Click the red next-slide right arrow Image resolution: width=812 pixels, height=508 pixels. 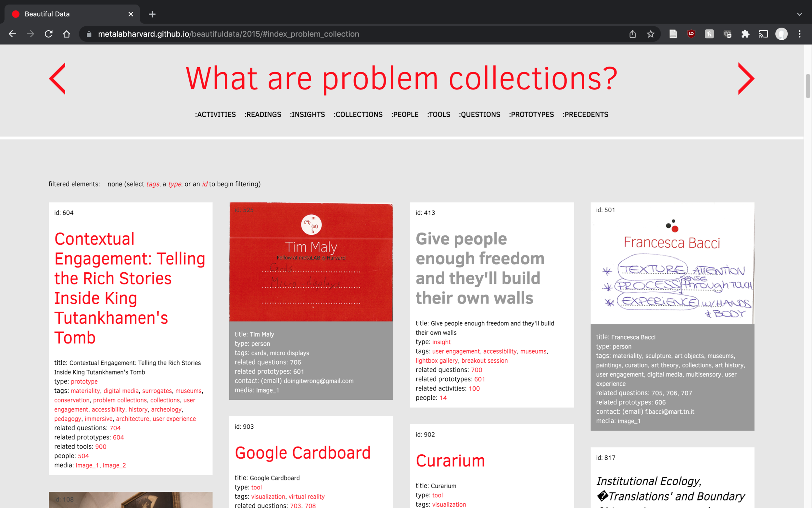[746, 79]
